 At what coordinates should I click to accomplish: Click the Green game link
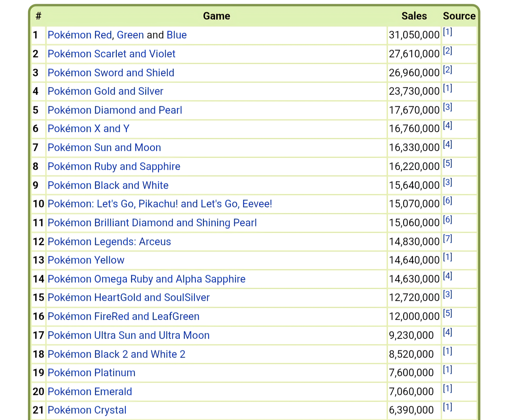[130, 35]
